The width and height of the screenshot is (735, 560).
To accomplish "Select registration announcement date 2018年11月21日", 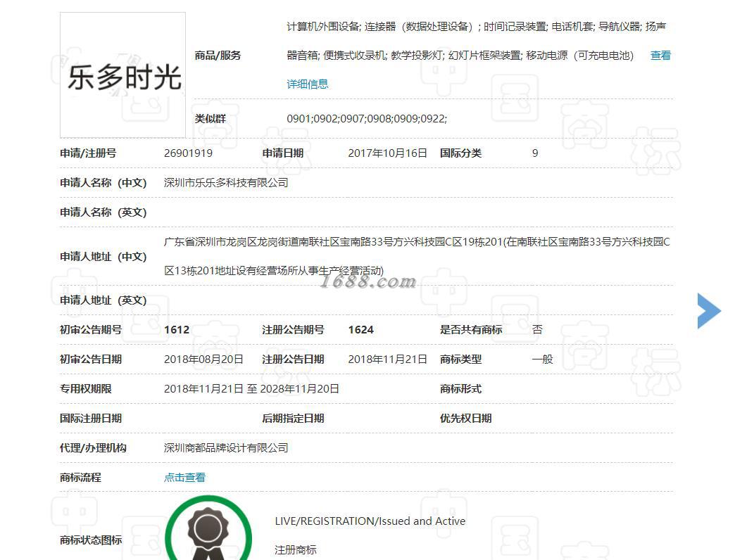I will click(388, 359).
